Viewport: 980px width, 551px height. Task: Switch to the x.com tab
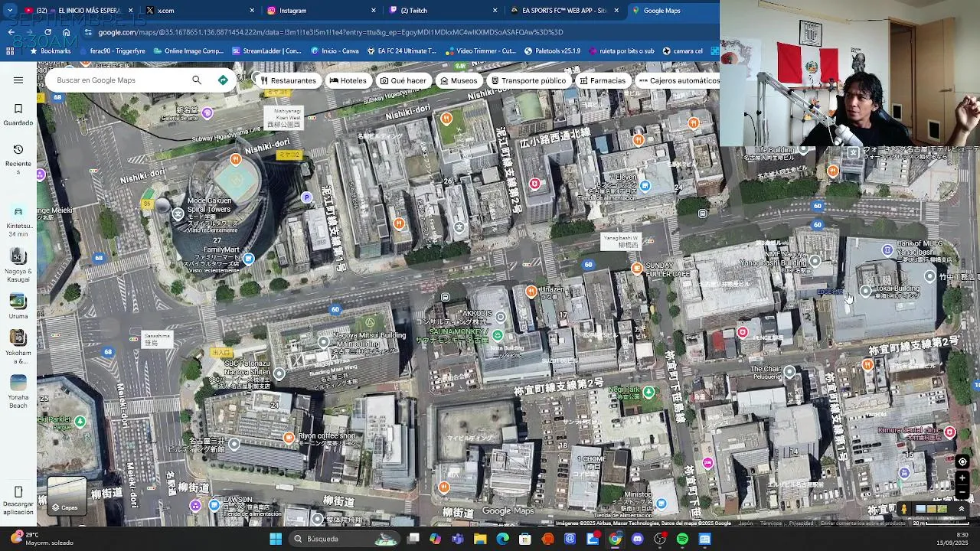point(201,11)
